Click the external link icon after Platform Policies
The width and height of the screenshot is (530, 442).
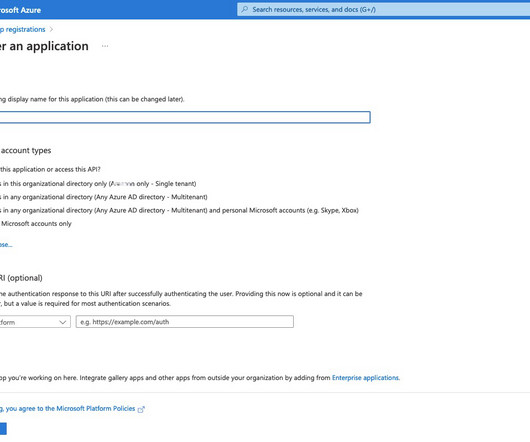[x=141, y=409]
